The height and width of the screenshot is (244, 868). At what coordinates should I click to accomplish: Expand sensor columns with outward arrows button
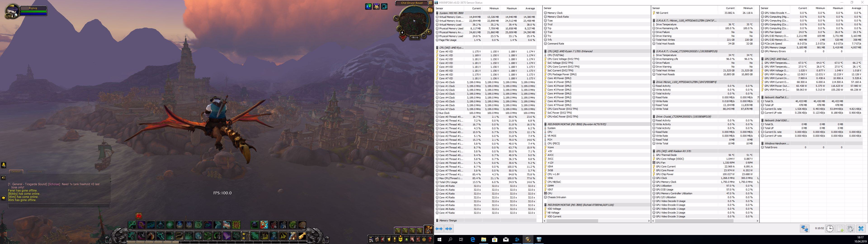coord(439,229)
